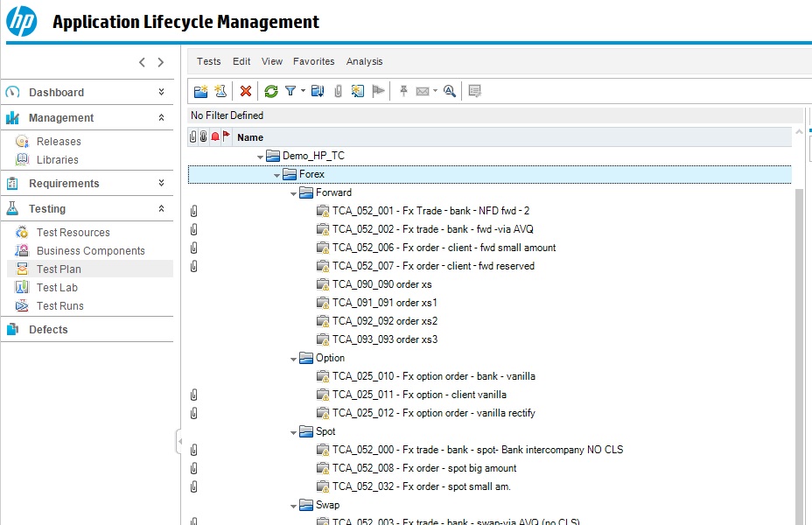
Task: Click the pushpin icon in toolbar
Action: (x=403, y=91)
